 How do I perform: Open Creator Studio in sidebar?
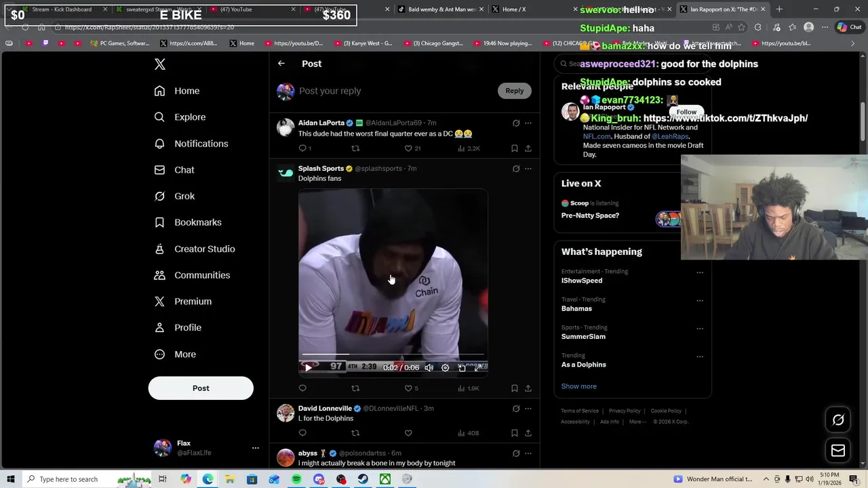click(195, 249)
